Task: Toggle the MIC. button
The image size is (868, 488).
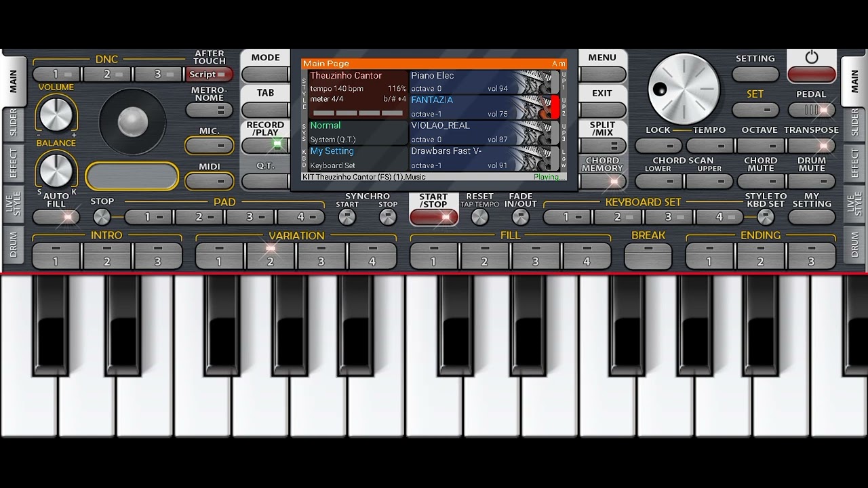Action: point(210,145)
